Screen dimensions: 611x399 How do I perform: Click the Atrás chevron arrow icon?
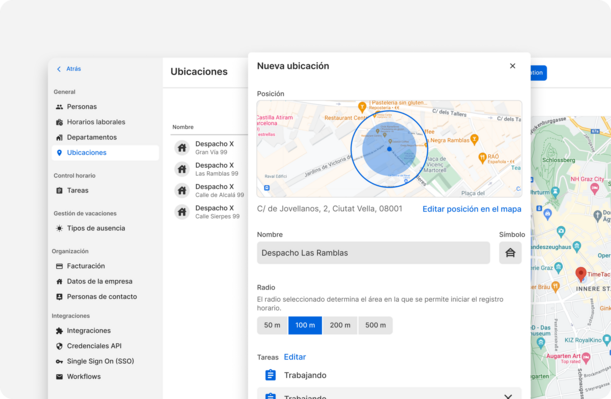point(59,69)
